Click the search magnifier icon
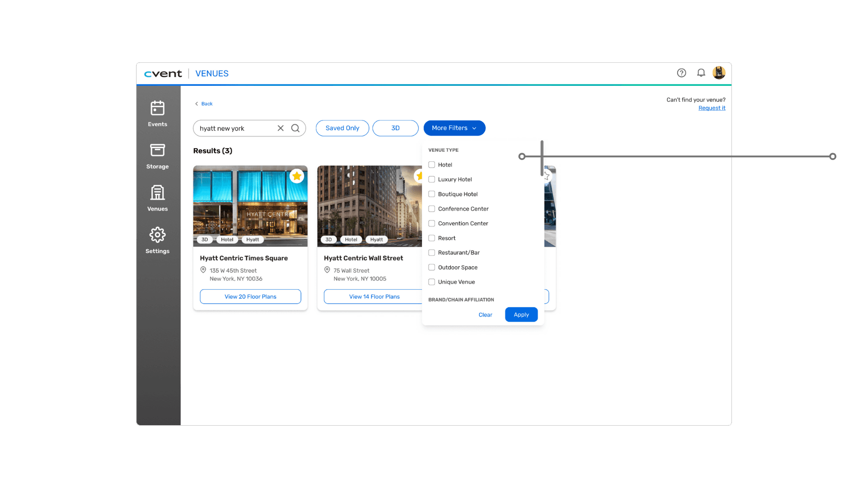 [x=295, y=128]
